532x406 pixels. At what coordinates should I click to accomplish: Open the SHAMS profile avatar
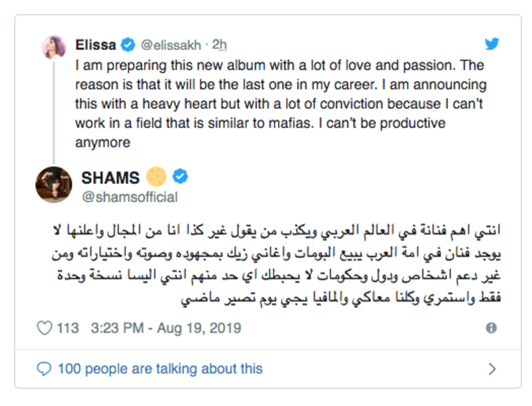click(54, 185)
